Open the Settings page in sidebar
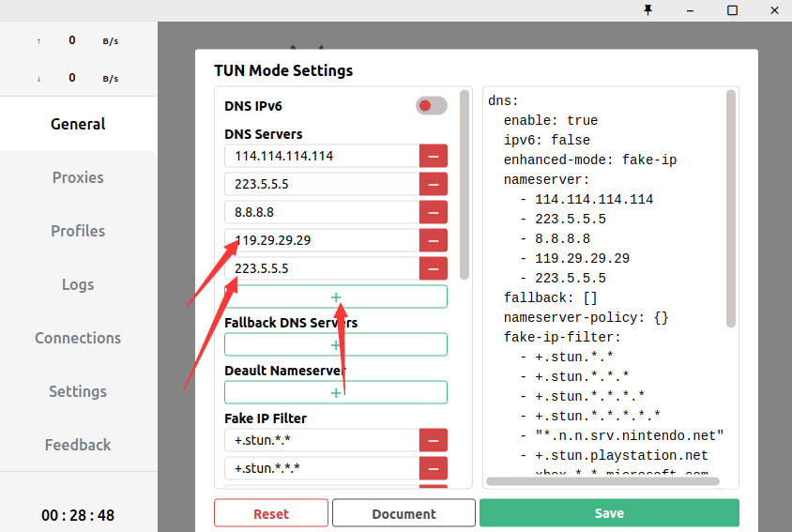Image resolution: width=792 pixels, height=532 pixels. [78, 391]
